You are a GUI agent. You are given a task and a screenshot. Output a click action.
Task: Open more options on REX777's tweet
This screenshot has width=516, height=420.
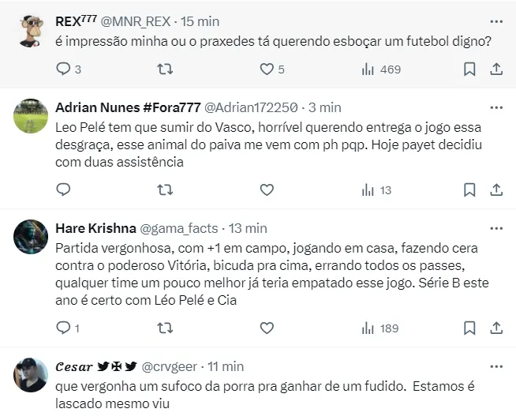click(496, 21)
